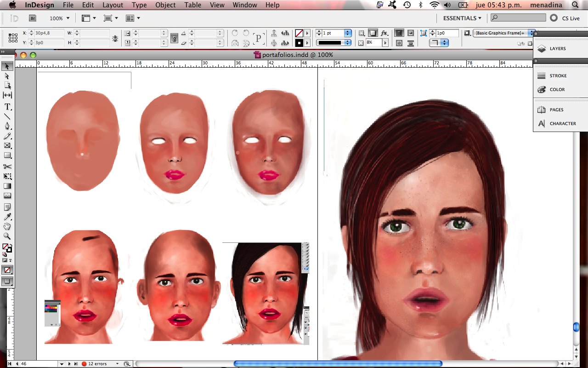Open the Layout menu
This screenshot has height=368, width=588.
[113, 5]
